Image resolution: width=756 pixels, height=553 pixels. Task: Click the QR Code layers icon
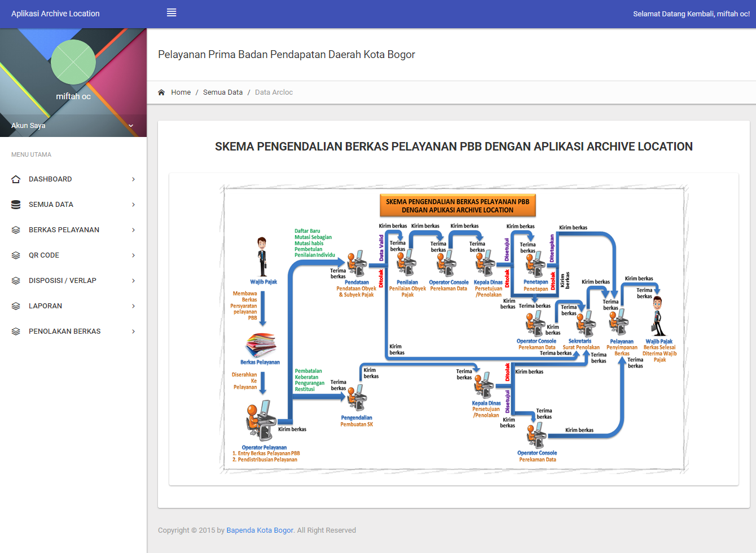(x=16, y=255)
